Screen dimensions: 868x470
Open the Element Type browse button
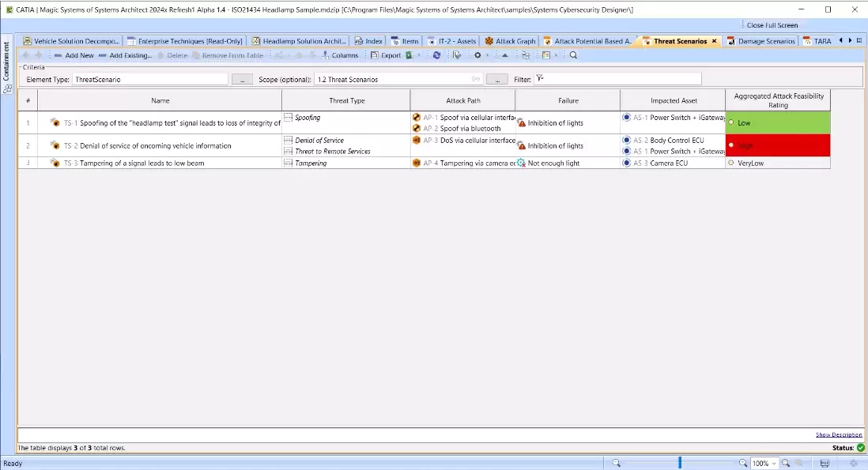pyautogui.click(x=242, y=79)
